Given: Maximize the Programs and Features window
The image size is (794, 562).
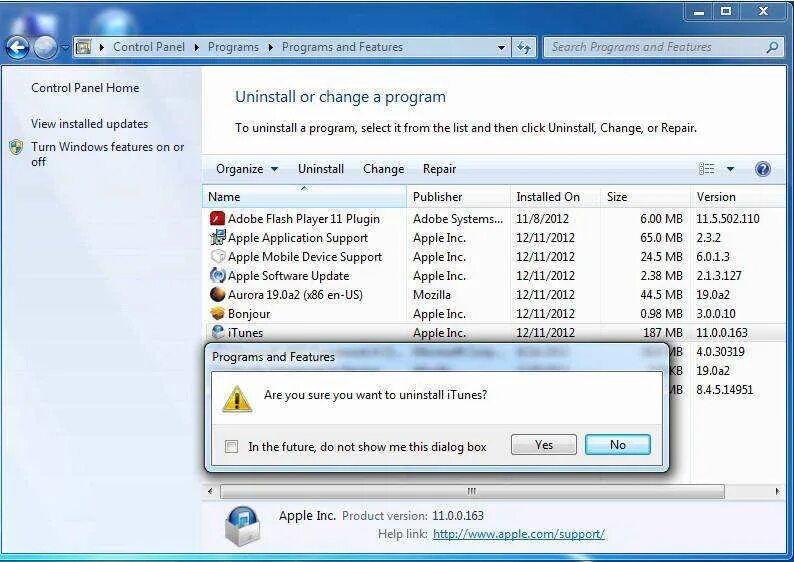Looking at the screenshot, I should click(726, 11).
